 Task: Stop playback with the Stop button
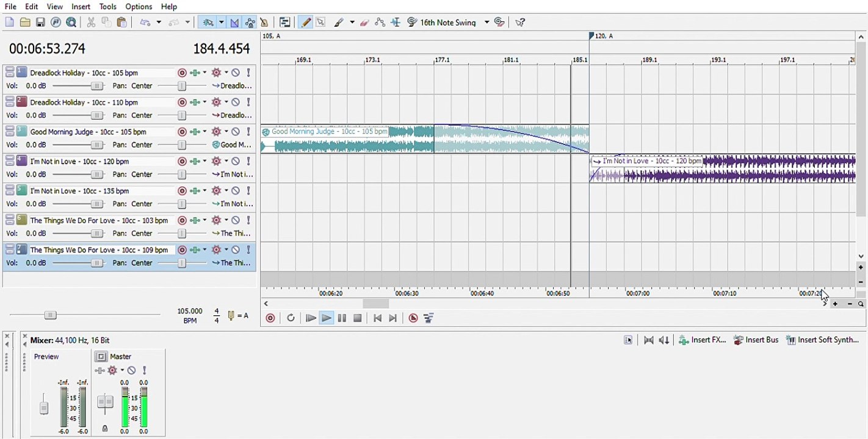(358, 318)
